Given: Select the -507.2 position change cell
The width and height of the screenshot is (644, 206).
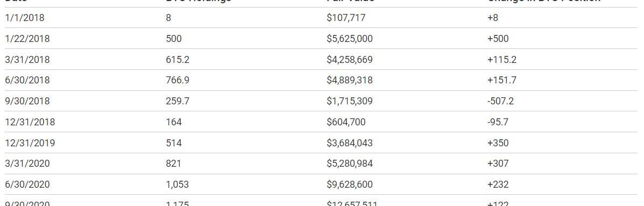Looking at the screenshot, I should pos(500,101).
